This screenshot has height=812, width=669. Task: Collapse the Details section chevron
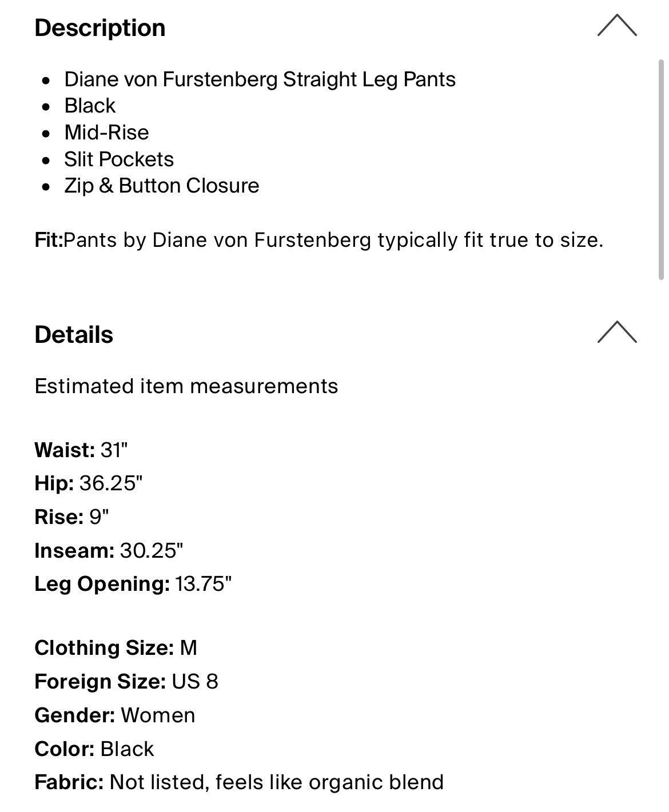[616, 333]
